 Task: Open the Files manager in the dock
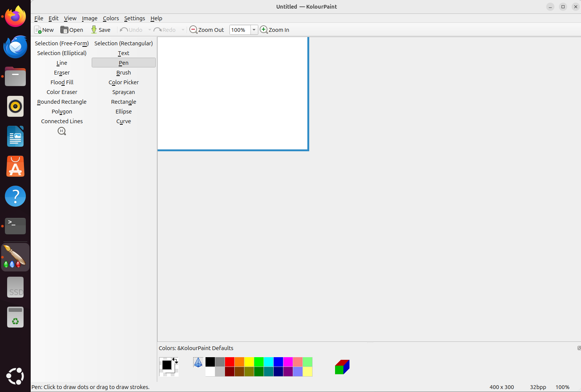(15, 77)
